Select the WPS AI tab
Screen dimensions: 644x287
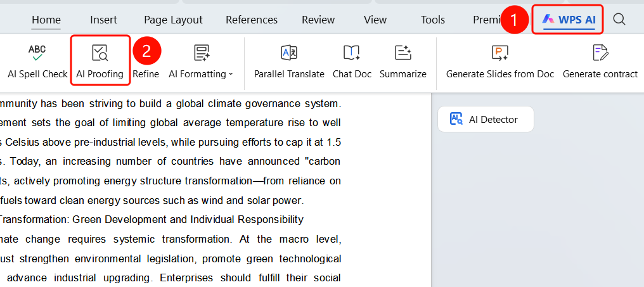tap(569, 19)
